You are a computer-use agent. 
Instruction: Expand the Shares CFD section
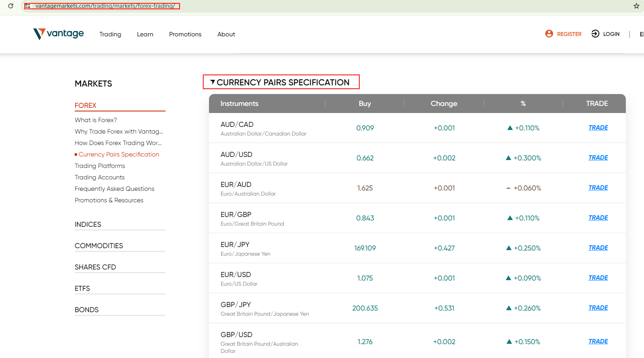pyautogui.click(x=95, y=267)
